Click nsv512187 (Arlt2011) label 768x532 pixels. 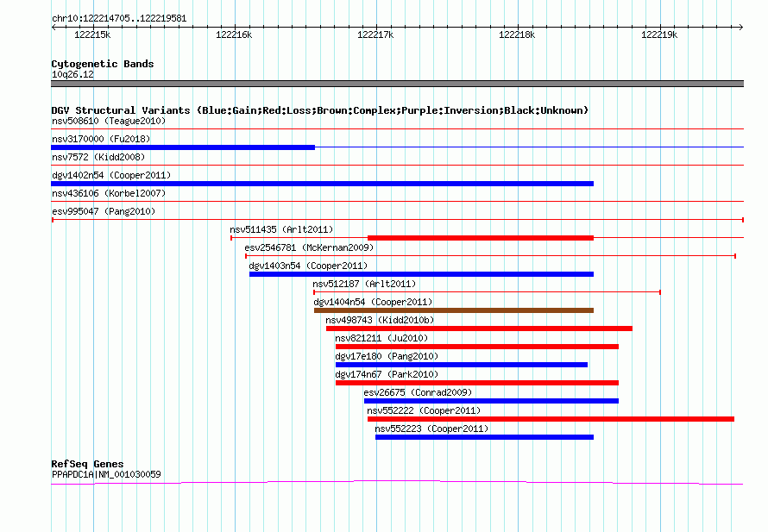click(x=364, y=284)
